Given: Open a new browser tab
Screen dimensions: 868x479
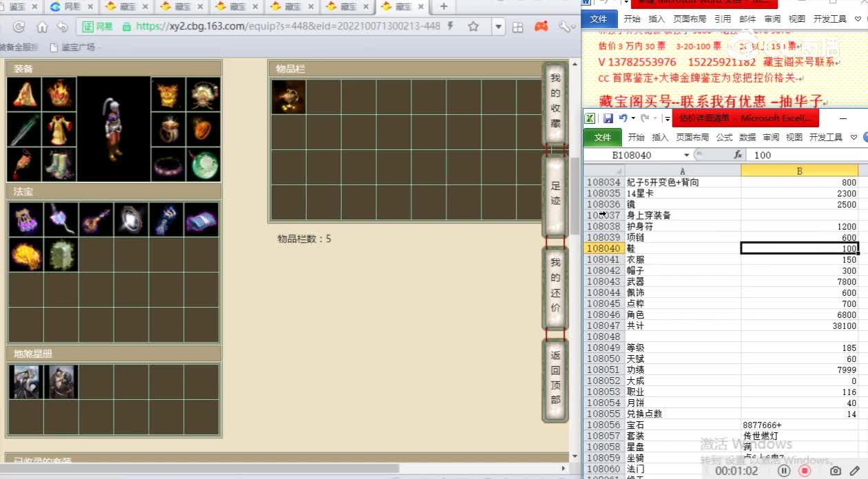Looking at the screenshot, I should tap(444, 6).
